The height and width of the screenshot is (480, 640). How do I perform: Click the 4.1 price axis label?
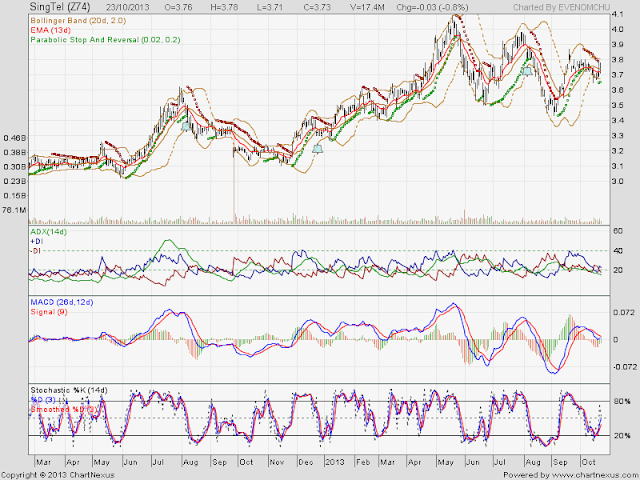[x=617, y=14]
